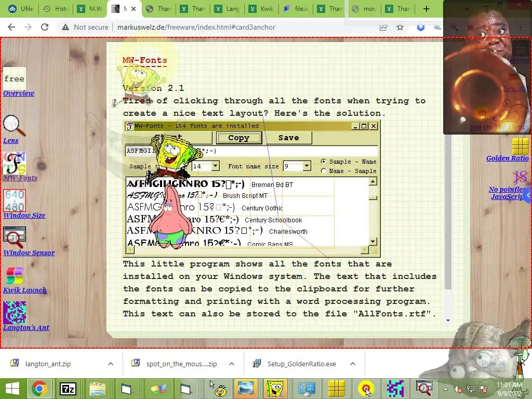
Task: Open 7-Zip from the taskbar
Action: pos(68,389)
